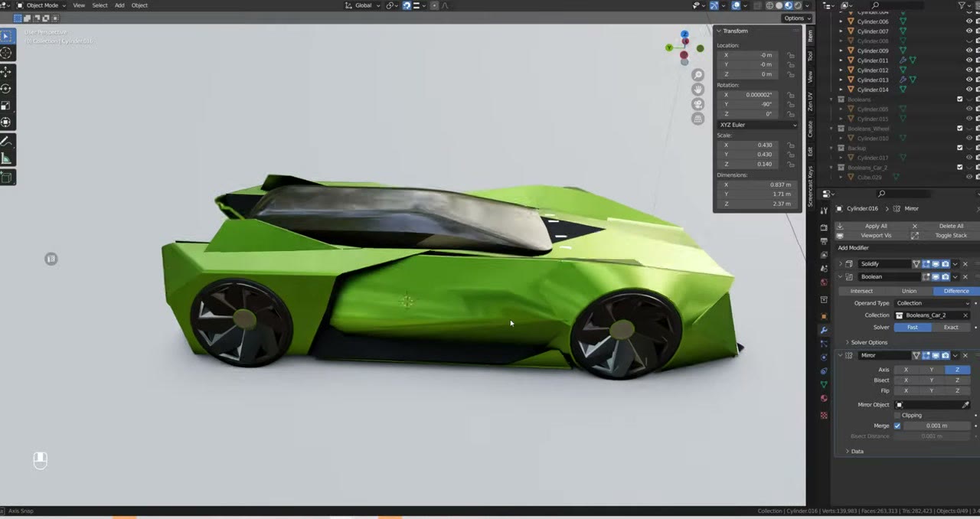Open the Material properties tab icon

click(x=824, y=398)
